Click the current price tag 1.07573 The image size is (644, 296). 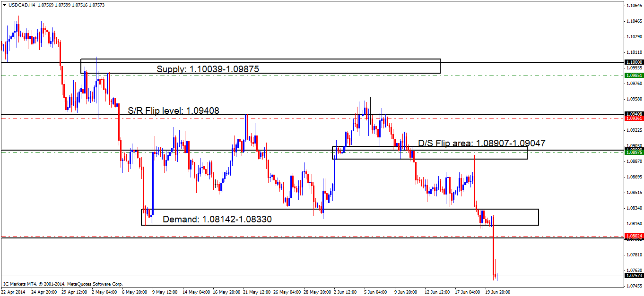pyautogui.click(x=634, y=276)
